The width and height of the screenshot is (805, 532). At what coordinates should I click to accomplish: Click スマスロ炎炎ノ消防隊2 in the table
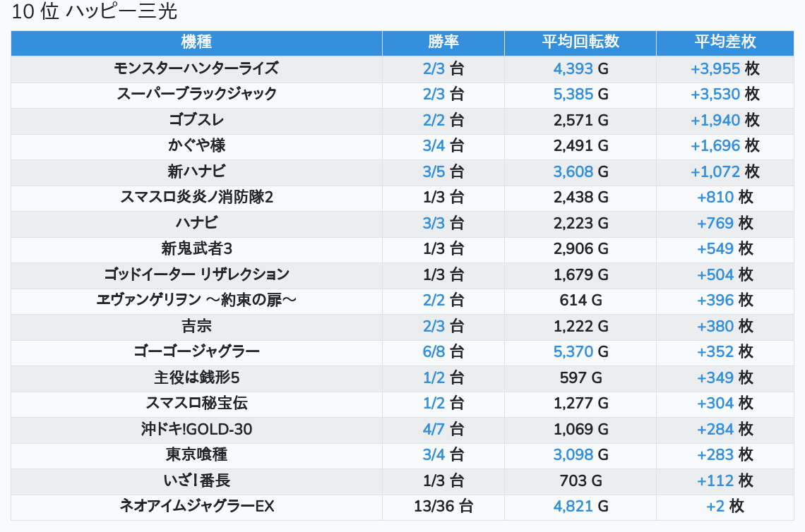(196, 197)
